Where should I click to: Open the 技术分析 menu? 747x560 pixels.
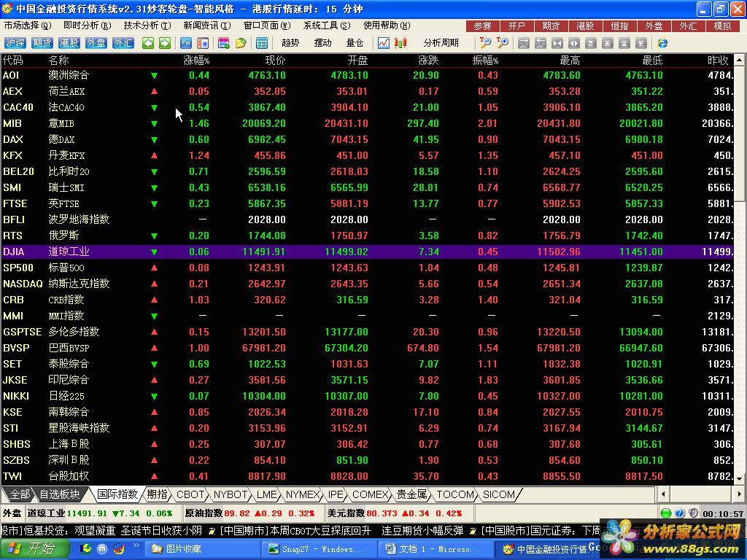pos(147,26)
